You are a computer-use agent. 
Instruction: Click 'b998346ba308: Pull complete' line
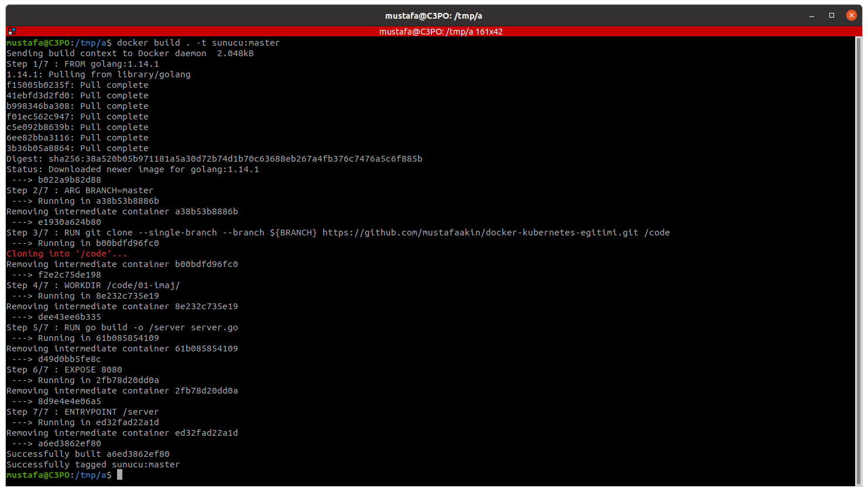[x=77, y=106]
